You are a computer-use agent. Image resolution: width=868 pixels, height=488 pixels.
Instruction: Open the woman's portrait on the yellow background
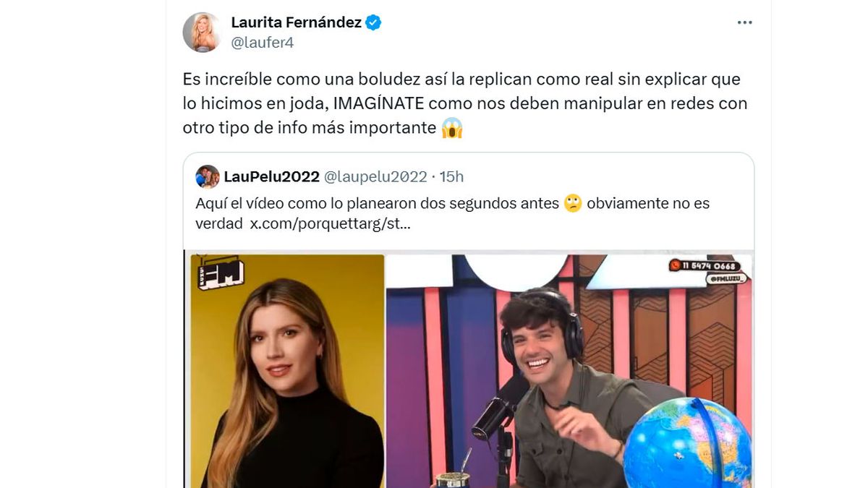pyautogui.click(x=287, y=371)
